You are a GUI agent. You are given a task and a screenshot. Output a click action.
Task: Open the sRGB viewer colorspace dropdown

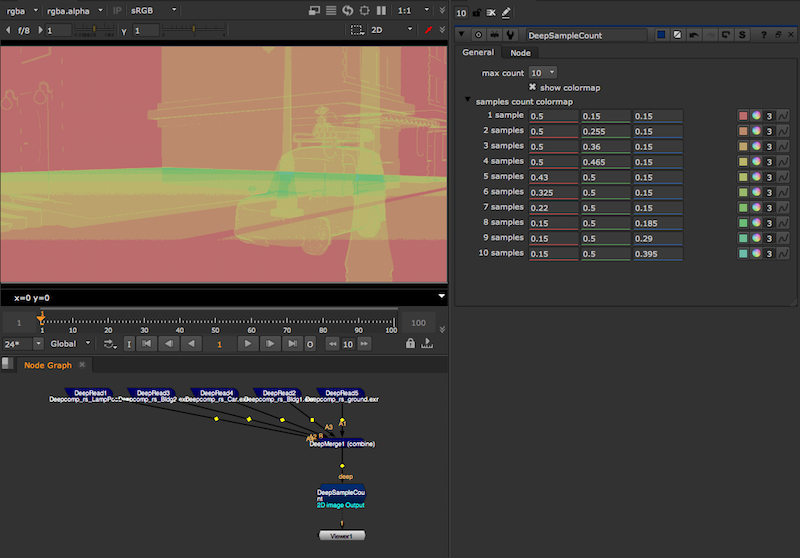154,10
